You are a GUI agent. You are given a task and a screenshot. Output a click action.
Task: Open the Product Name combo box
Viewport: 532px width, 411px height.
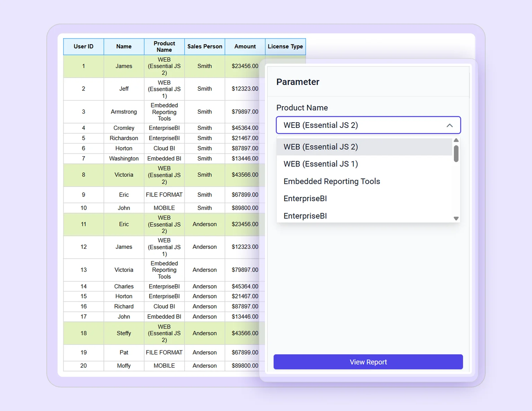[368, 125]
